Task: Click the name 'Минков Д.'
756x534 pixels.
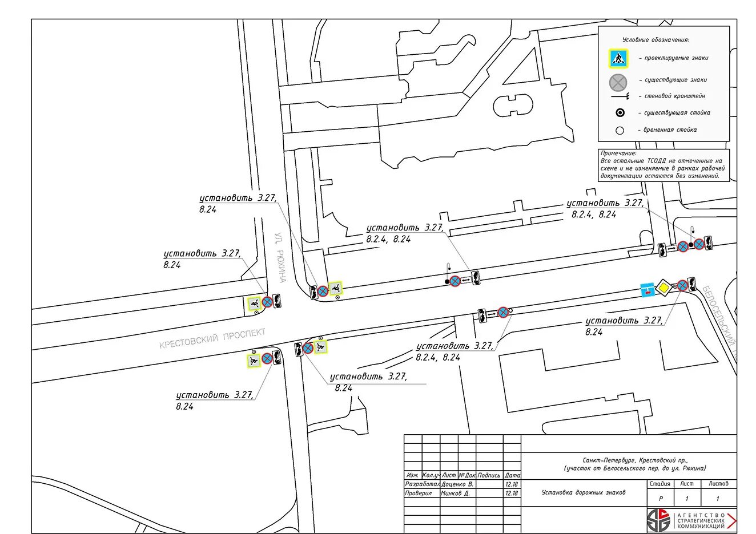Action: pos(456,493)
